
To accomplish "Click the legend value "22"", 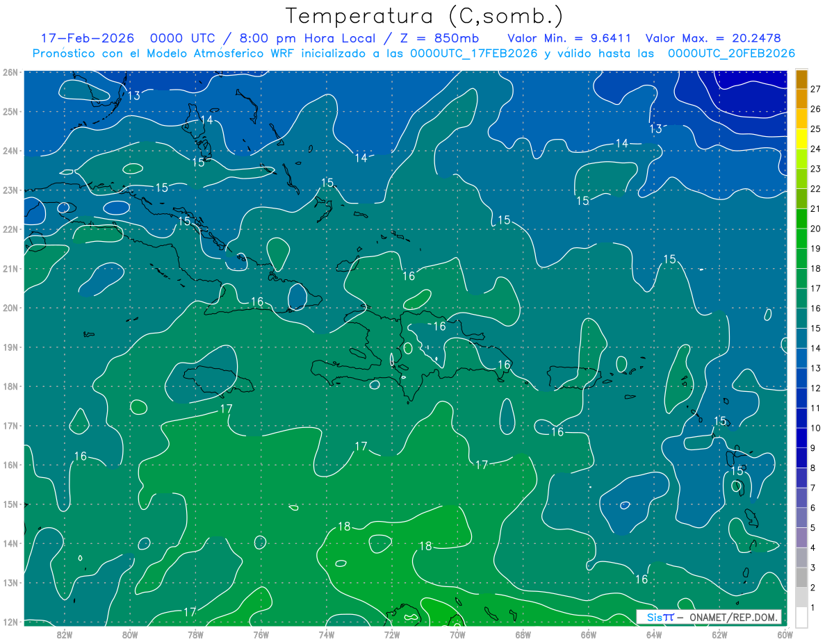I will pos(815,188).
